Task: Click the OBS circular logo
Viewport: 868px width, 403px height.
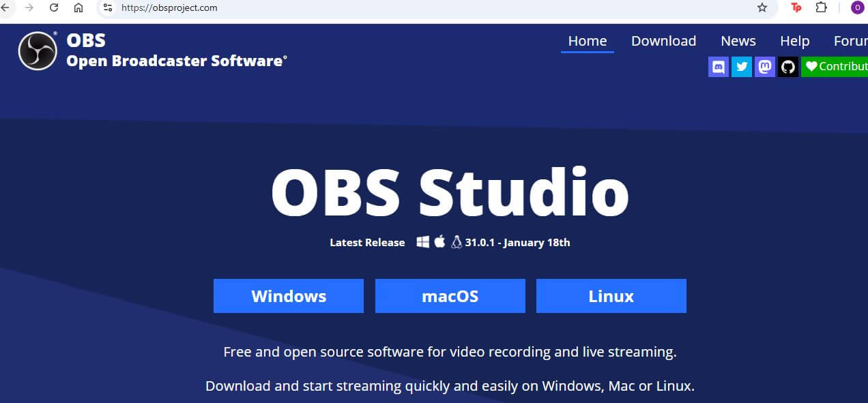Action: pyautogui.click(x=38, y=51)
